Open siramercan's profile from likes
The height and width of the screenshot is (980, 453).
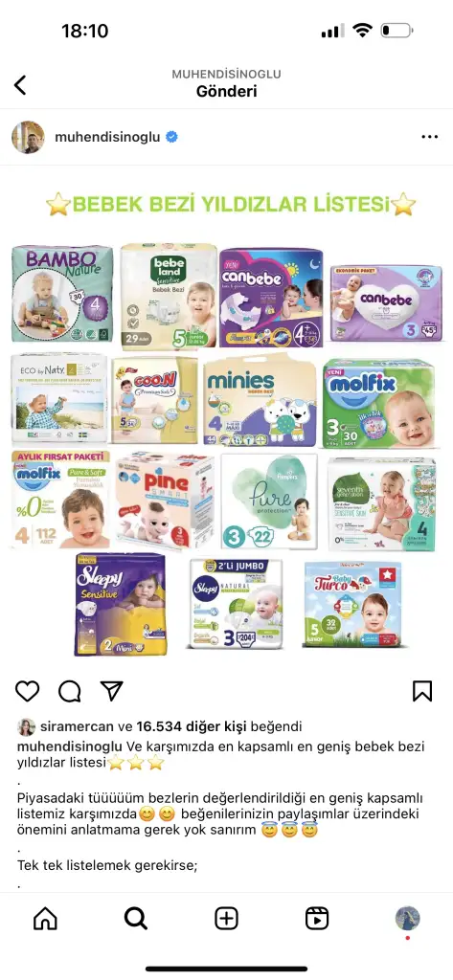tap(77, 727)
